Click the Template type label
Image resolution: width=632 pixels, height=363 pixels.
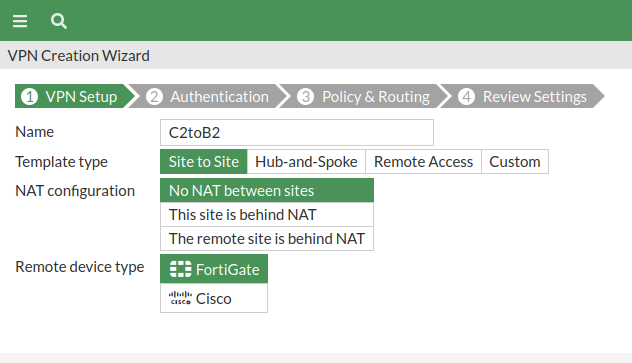tap(61, 162)
